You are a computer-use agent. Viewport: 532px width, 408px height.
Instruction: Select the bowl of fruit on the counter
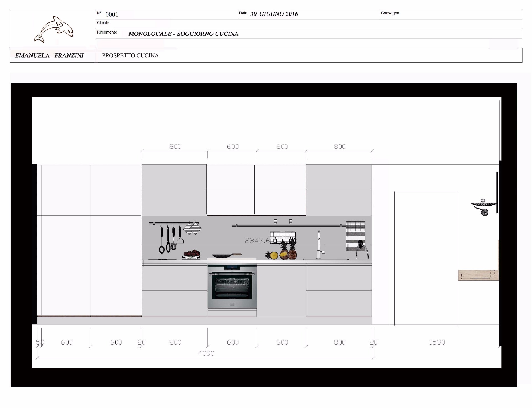coord(191,255)
